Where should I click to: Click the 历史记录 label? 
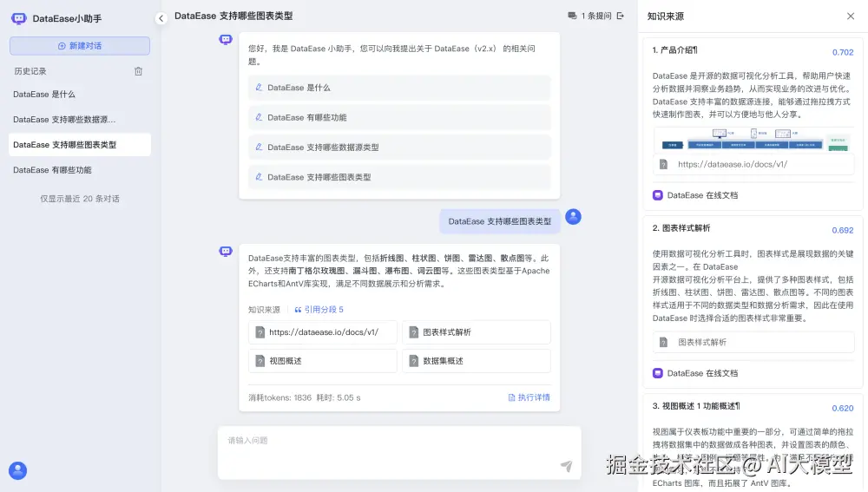click(30, 71)
